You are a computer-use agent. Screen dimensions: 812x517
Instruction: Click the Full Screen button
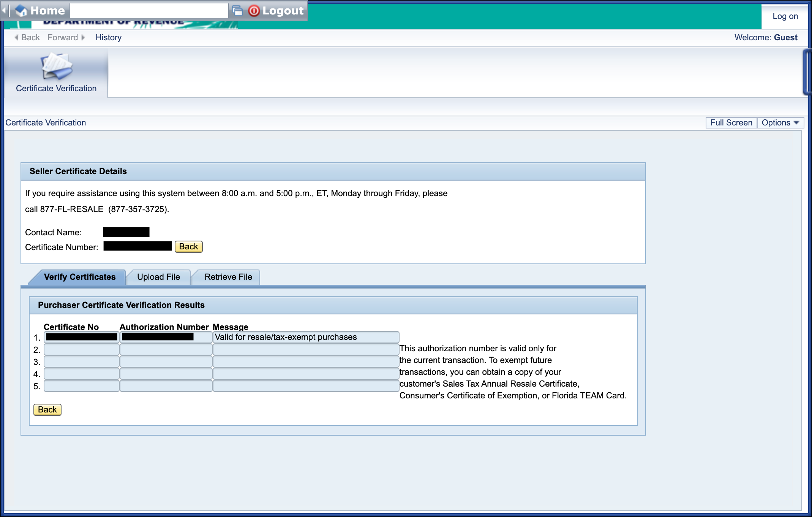tap(731, 123)
